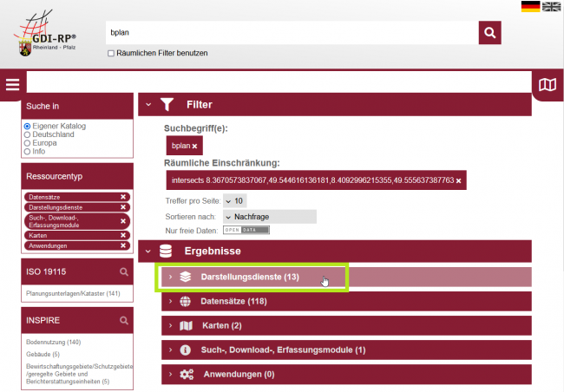Open the map viewer icon
Screen dimensions: 564x392
[548, 85]
